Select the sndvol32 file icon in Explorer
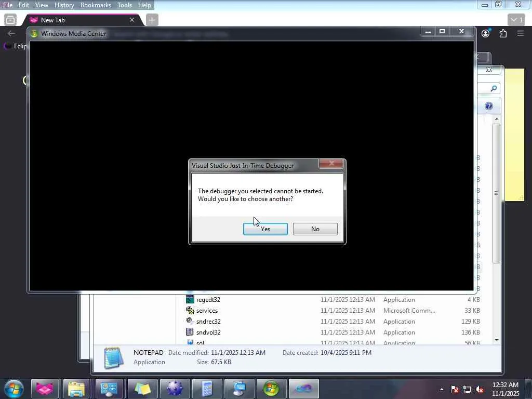Viewport: 532px width, 399px height. (190, 332)
